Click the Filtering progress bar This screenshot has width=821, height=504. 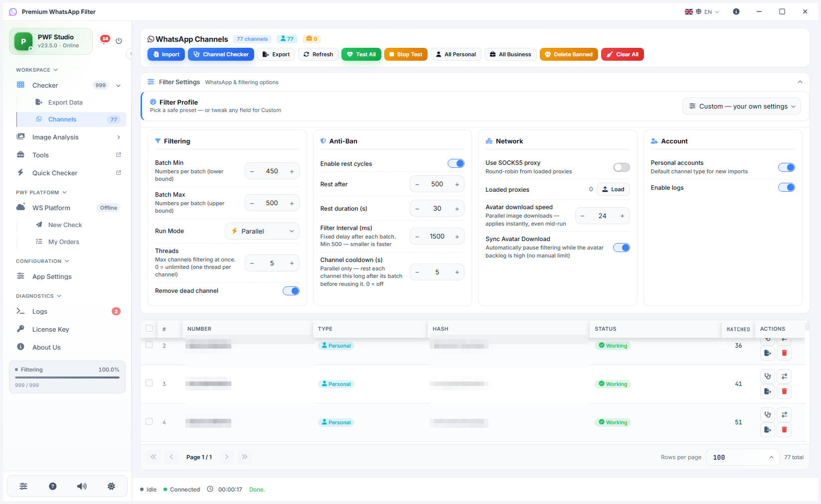coord(67,378)
